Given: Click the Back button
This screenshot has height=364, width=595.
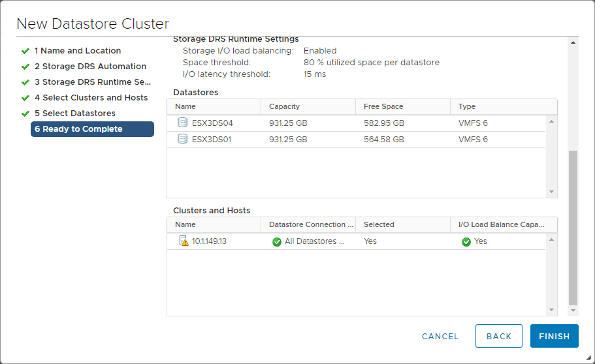Looking at the screenshot, I should [x=498, y=337].
